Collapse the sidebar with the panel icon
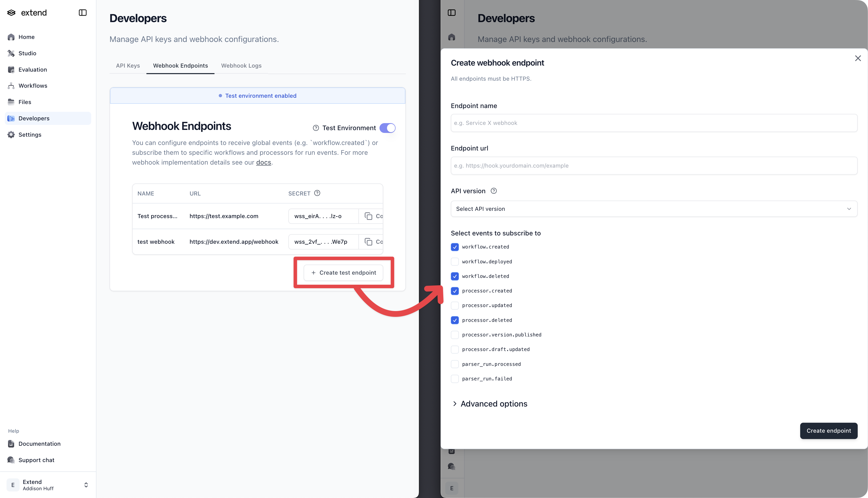This screenshot has height=498, width=868. point(82,13)
